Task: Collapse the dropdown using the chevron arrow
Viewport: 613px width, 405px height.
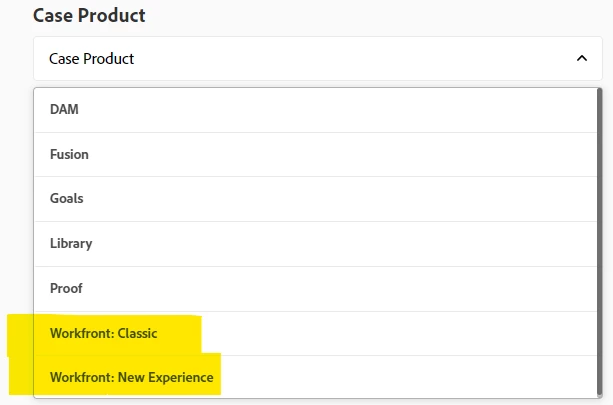Action: [x=582, y=59]
